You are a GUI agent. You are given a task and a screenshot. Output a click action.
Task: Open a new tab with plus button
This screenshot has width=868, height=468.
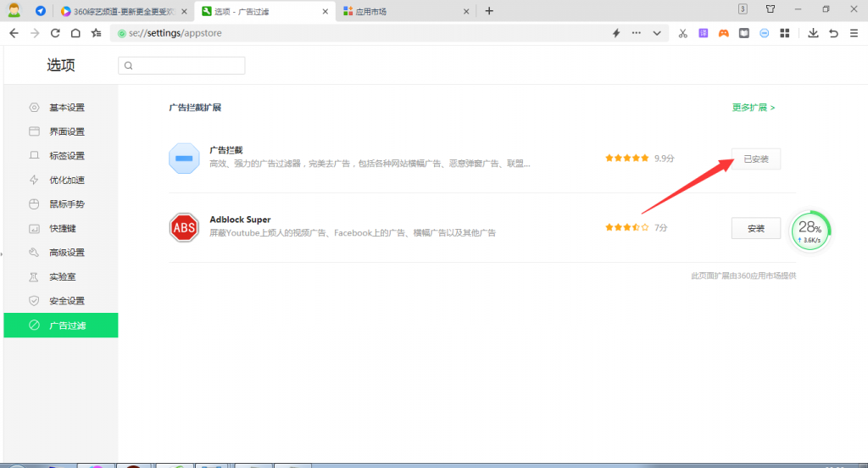tap(489, 11)
